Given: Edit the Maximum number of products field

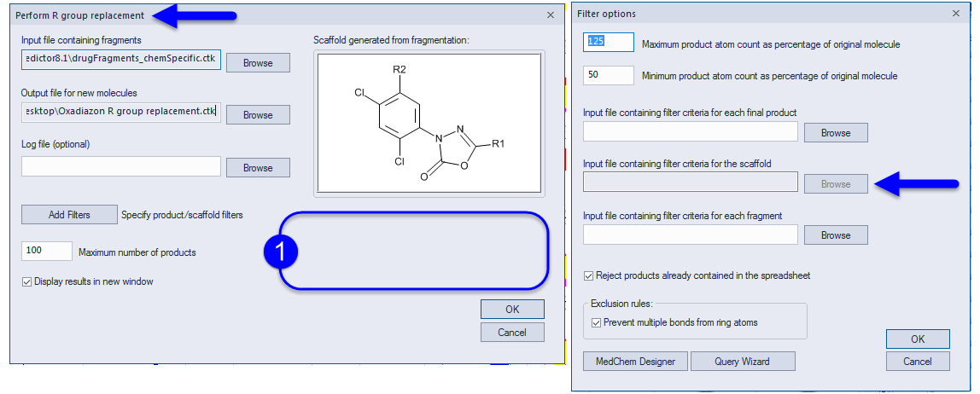Looking at the screenshot, I should [x=47, y=251].
